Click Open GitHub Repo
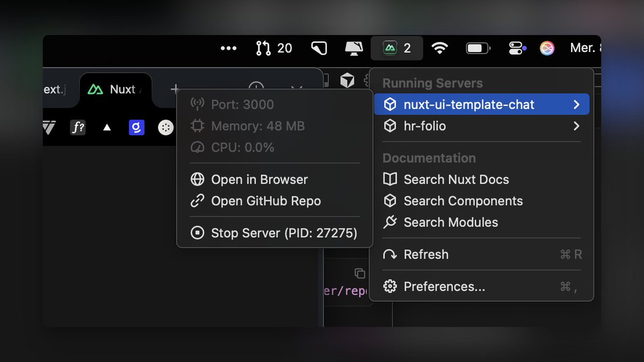The width and height of the screenshot is (644, 362). 274,200
